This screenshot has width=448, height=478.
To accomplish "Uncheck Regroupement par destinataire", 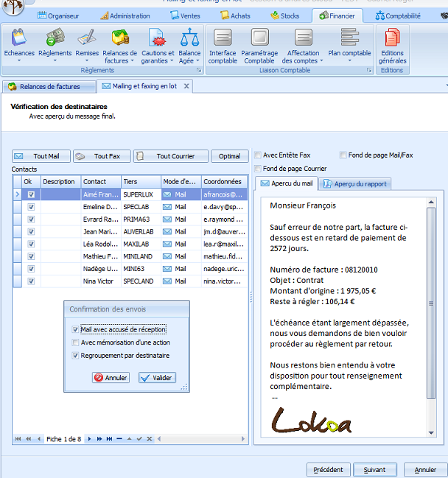I will coord(75,356).
